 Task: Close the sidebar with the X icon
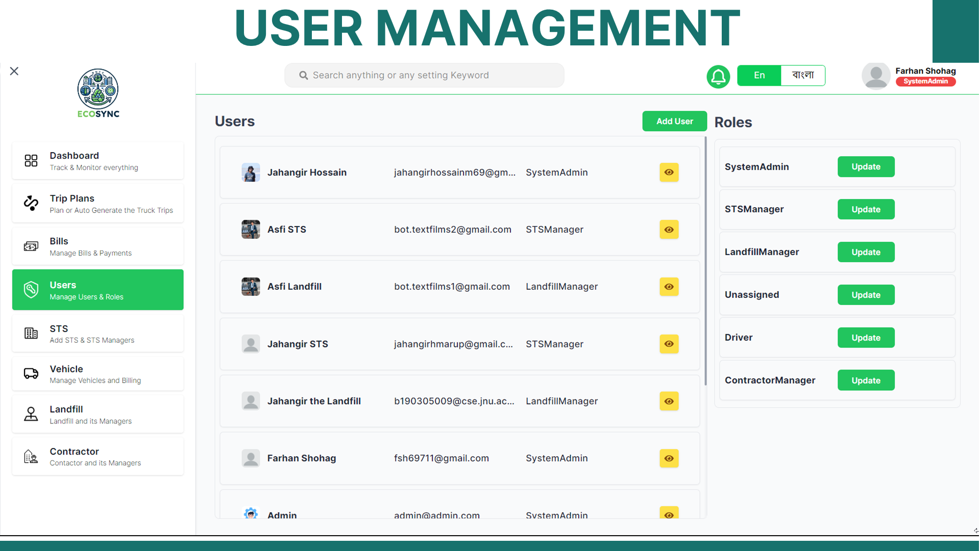(x=14, y=71)
